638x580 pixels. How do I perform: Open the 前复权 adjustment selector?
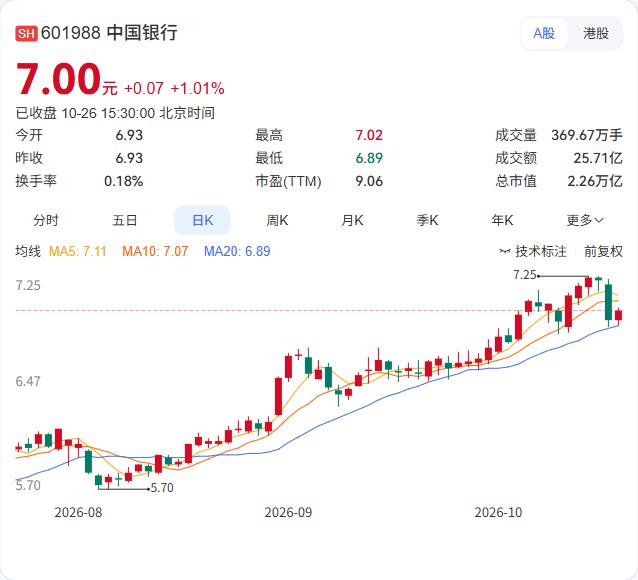click(603, 251)
